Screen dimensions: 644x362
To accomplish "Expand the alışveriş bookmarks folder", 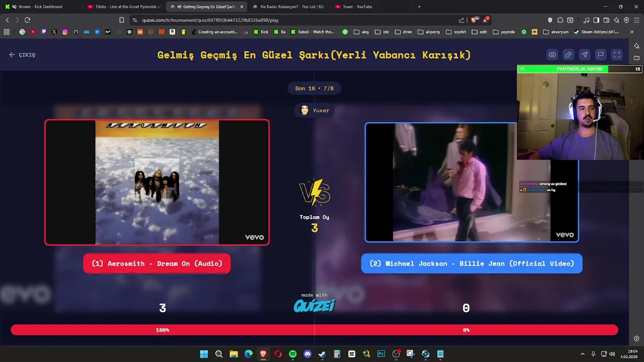I will click(x=429, y=32).
